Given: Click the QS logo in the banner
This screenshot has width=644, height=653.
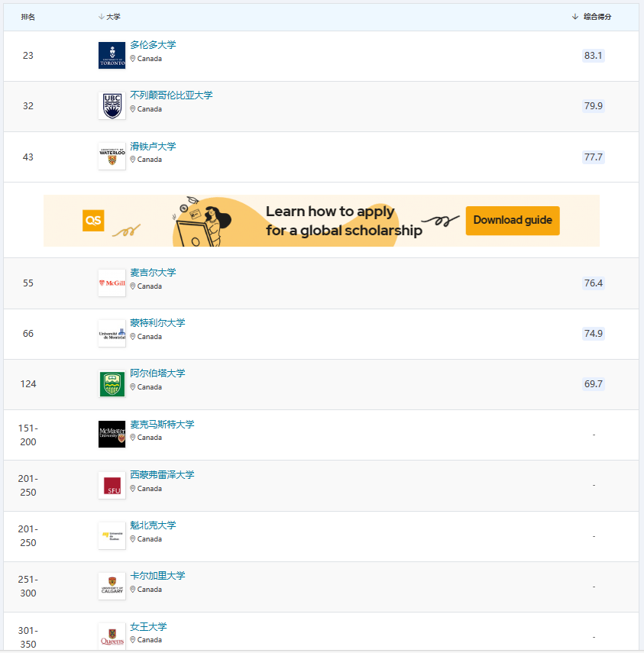Looking at the screenshot, I should tap(93, 220).
